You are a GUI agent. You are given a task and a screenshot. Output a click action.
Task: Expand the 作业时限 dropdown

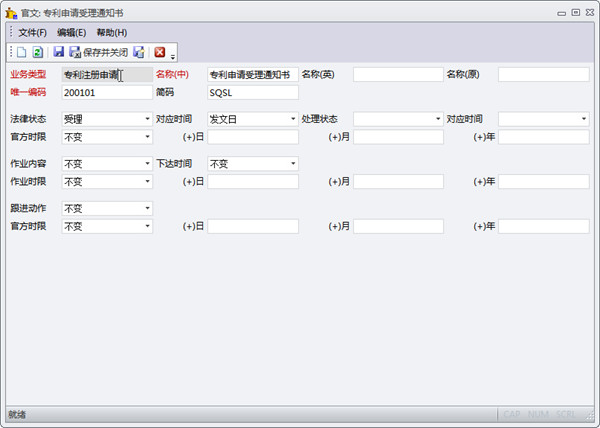[147, 182]
